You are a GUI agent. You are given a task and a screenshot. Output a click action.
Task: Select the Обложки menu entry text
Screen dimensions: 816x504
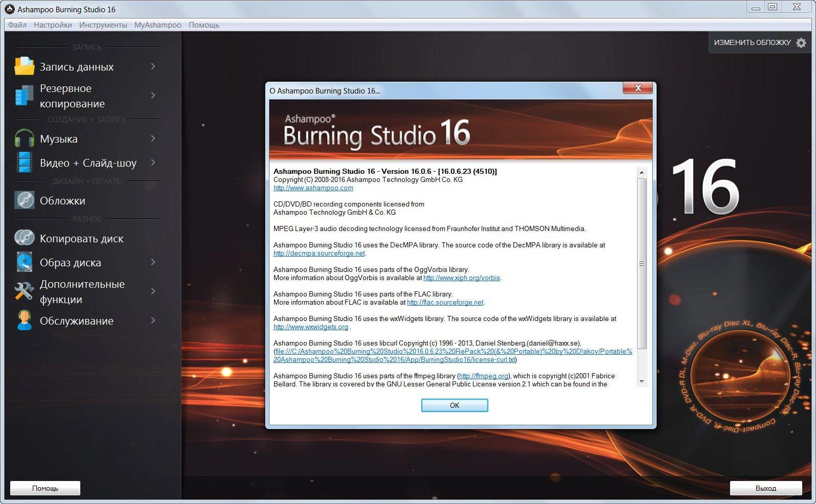click(x=62, y=201)
